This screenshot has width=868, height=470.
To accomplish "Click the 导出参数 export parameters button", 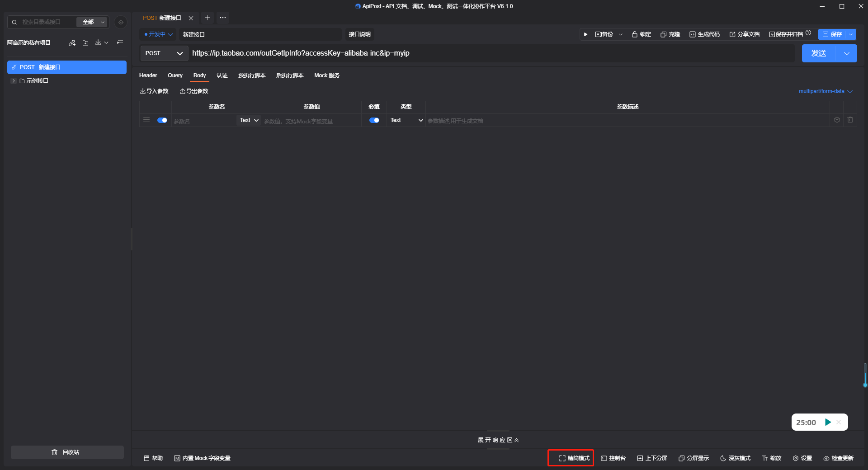I will (194, 91).
